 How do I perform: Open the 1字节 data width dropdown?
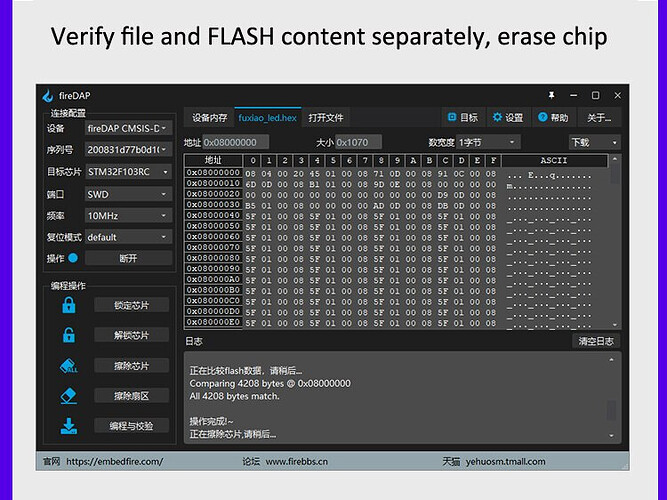488,142
